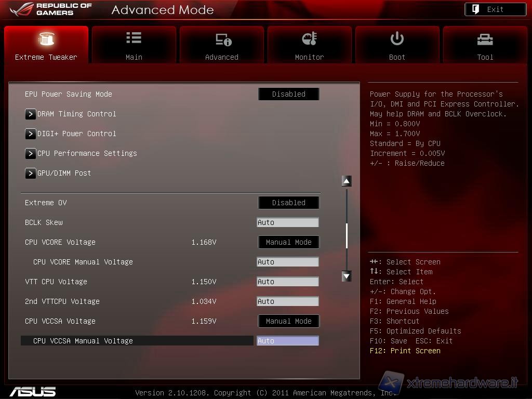Click the Exit door icon
Viewport: 532px width, 399px height.
476,9
